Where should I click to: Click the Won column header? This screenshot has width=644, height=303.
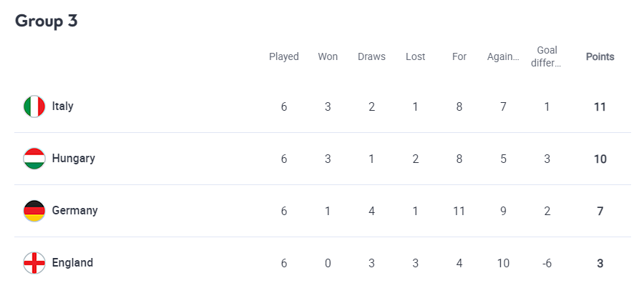coord(328,56)
